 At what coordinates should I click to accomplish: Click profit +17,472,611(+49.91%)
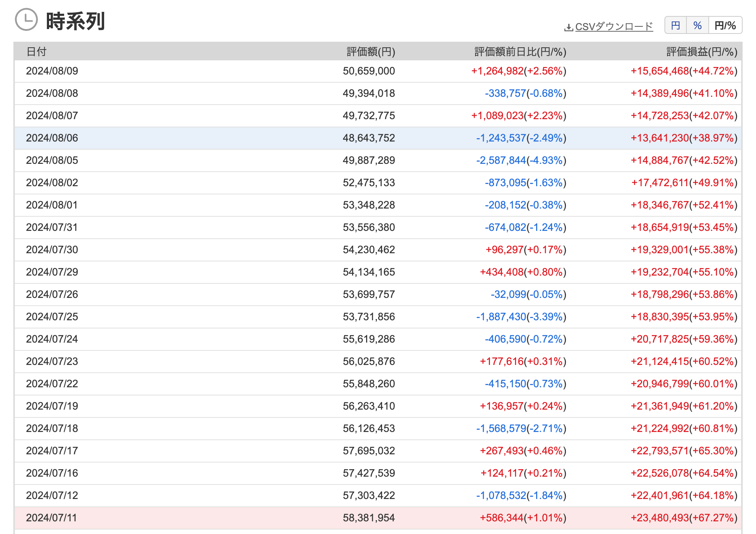(685, 182)
